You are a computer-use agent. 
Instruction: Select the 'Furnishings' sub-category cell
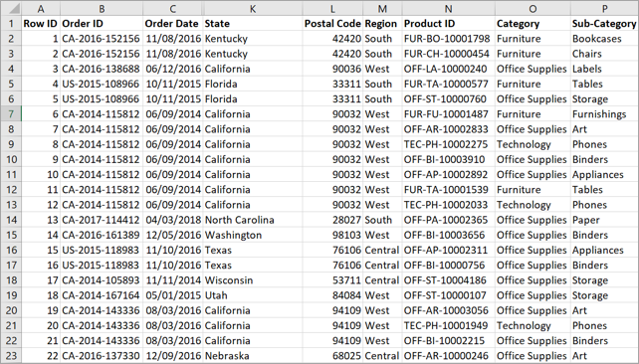(604, 114)
